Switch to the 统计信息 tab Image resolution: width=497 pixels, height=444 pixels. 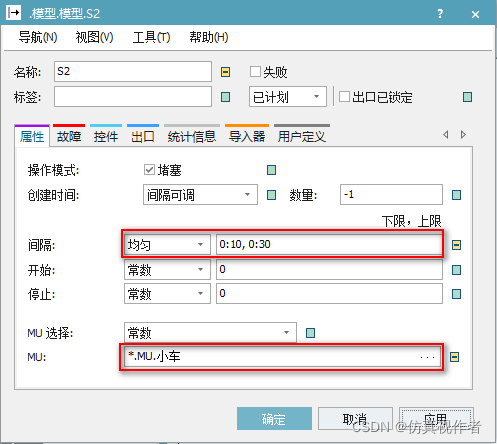(192, 136)
